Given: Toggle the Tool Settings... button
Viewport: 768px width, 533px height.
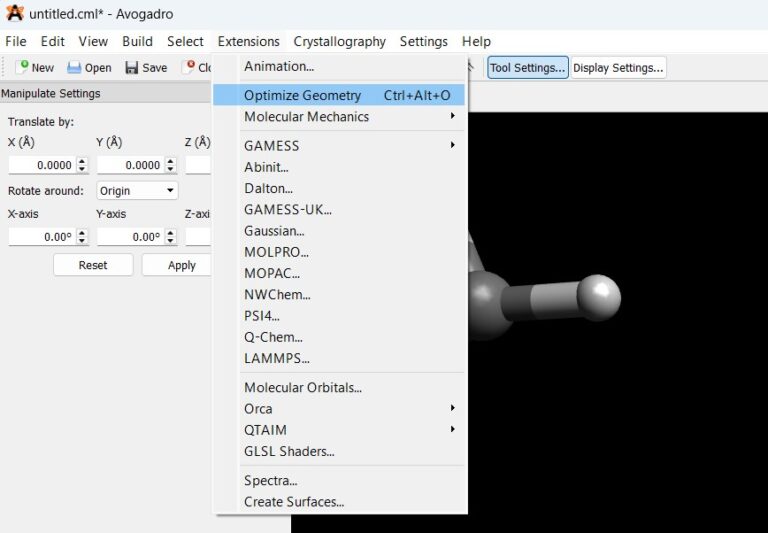Looking at the screenshot, I should (528, 68).
